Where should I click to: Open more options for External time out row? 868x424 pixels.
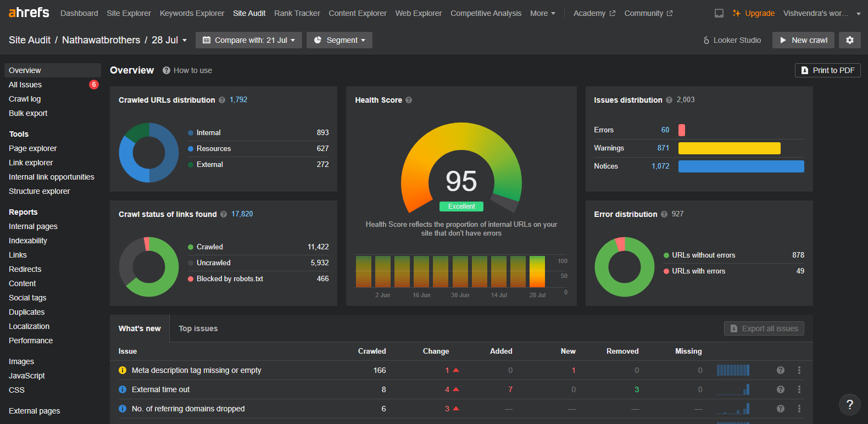click(799, 389)
